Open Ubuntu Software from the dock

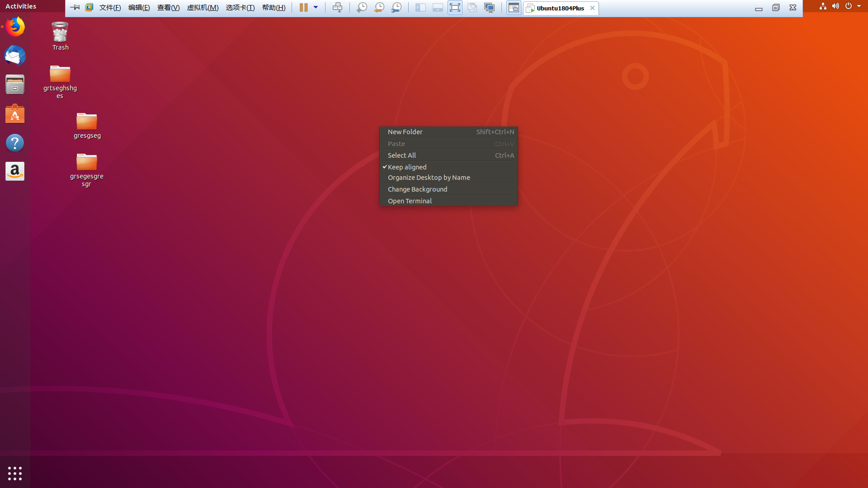tap(15, 113)
